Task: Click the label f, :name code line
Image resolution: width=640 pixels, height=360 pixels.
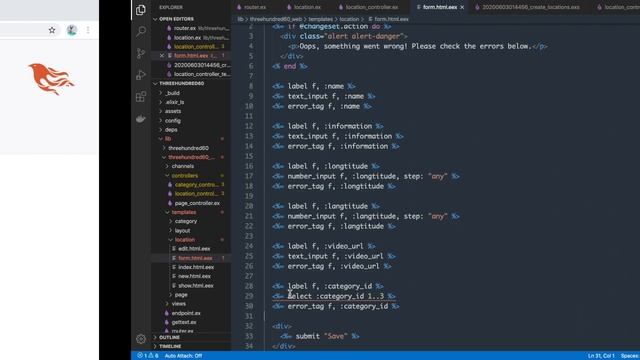Action: point(313,86)
